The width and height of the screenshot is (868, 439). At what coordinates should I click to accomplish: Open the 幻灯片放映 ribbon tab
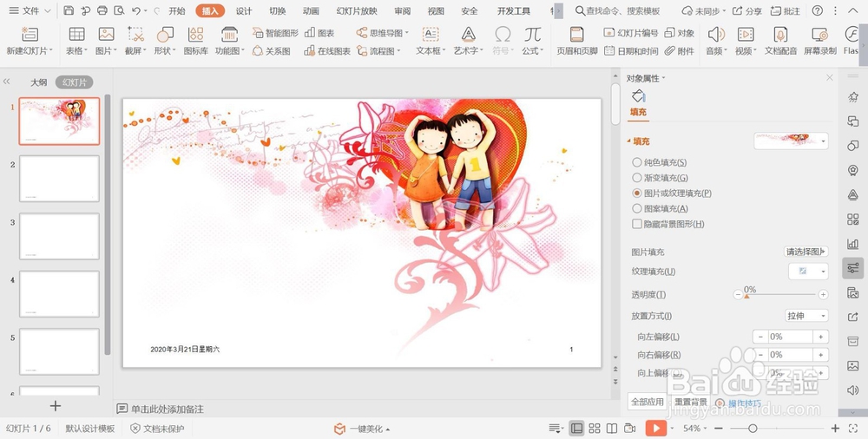point(357,10)
